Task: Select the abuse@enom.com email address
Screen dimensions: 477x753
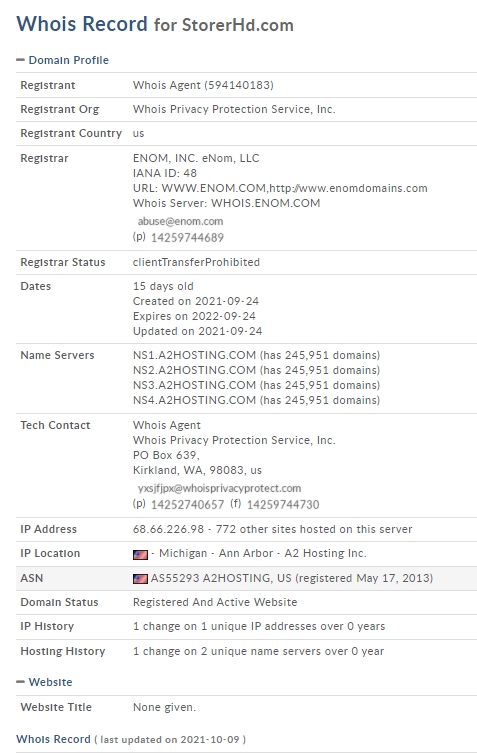Action: (180, 221)
